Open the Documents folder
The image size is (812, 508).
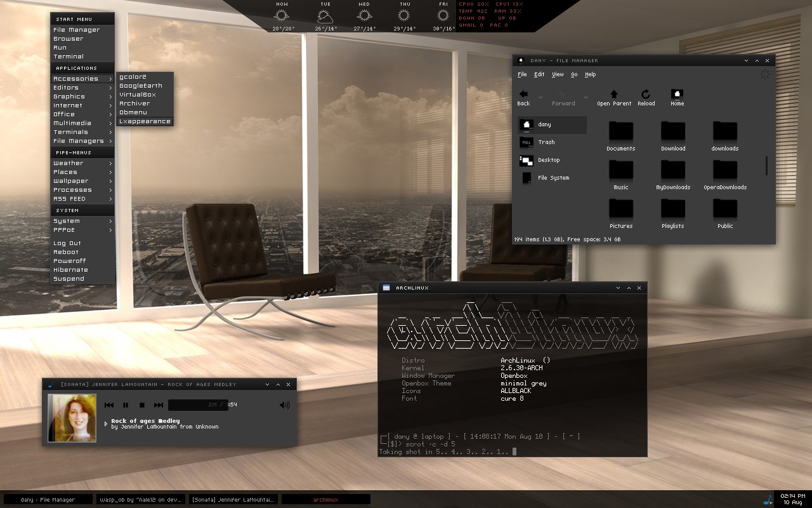(621, 136)
